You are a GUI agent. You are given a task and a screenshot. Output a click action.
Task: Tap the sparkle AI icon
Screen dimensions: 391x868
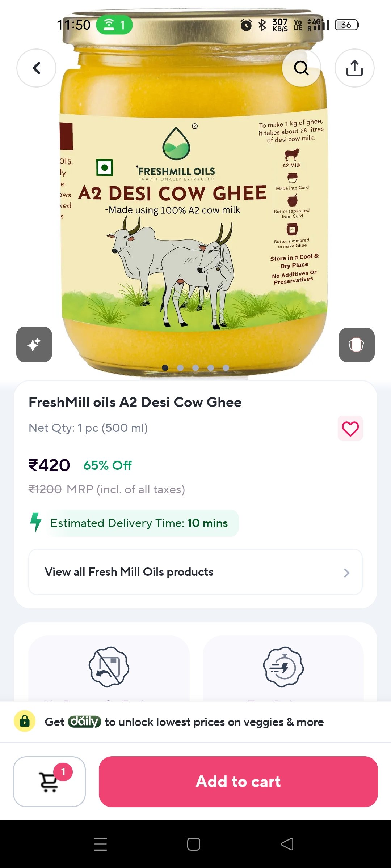[x=34, y=344]
